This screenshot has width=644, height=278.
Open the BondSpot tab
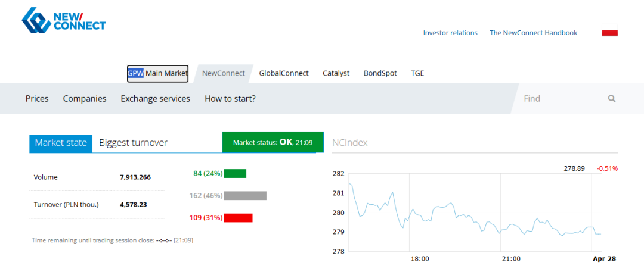coord(380,74)
